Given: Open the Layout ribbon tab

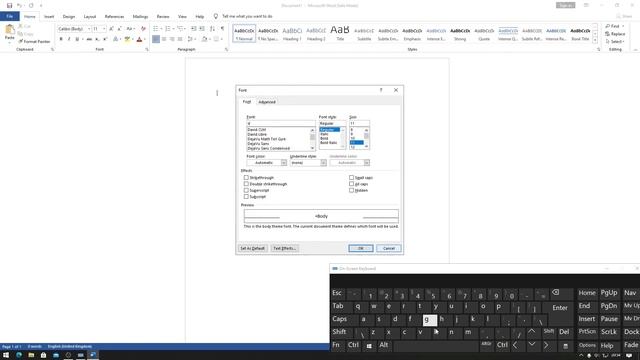Looking at the screenshot, I should click(x=90, y=17).
